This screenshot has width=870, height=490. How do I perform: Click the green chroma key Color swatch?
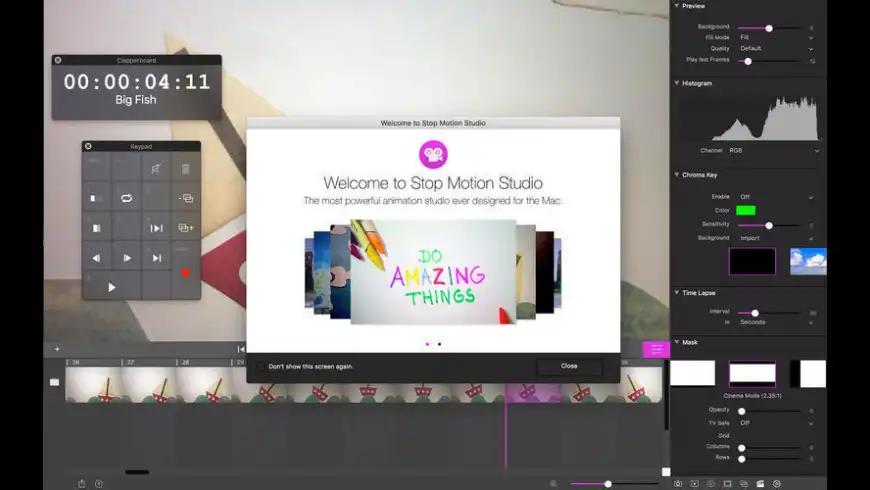coord(746,210)
